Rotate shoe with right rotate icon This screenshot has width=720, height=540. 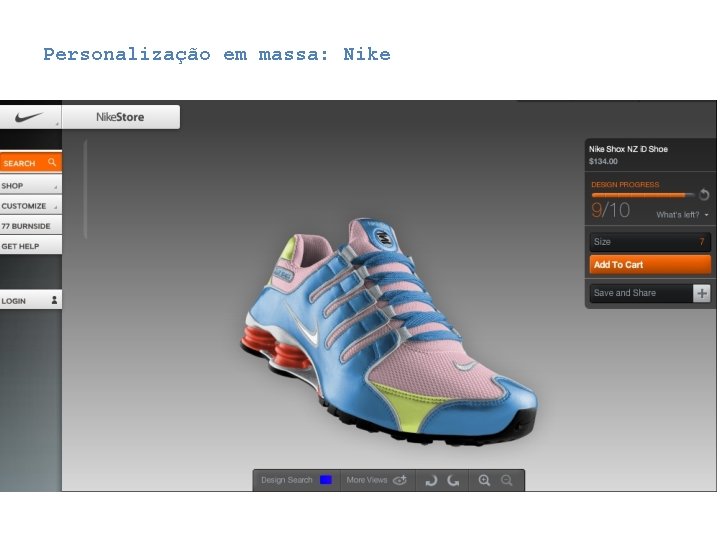(x=453, y=480)
